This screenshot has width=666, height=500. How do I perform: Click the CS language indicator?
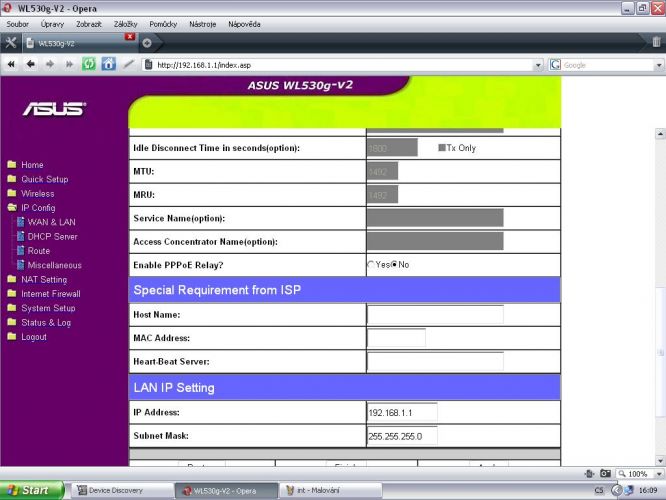[x=599, y=490]
